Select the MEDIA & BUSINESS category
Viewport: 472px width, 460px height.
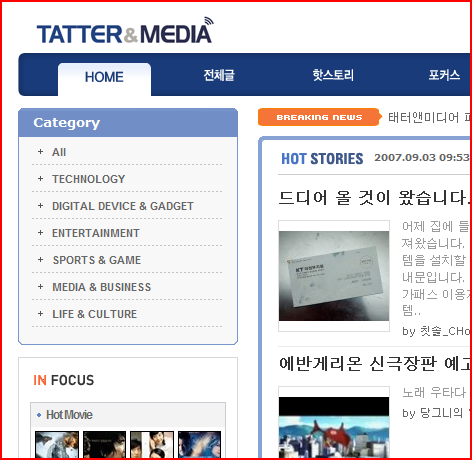(x=102, y=287)
